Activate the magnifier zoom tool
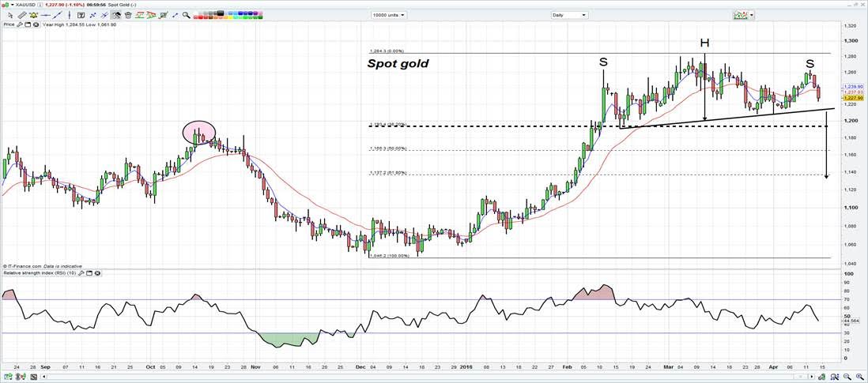868x383 pixels. click(186, 15)
